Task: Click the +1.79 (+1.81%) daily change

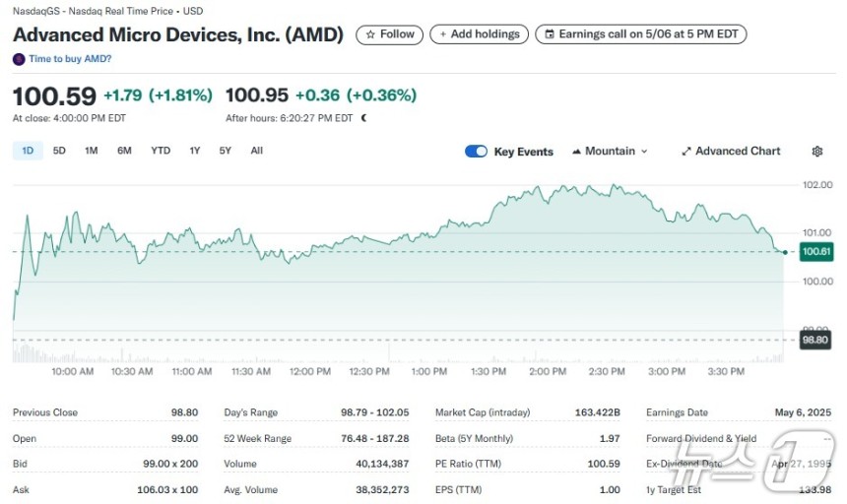Action: [x=158, y=95]
